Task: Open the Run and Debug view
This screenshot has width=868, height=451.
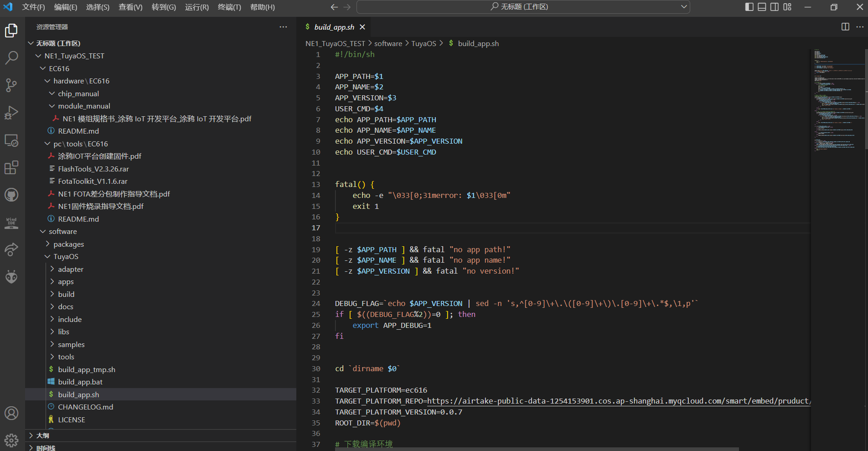Action: (x=11, y=113)
